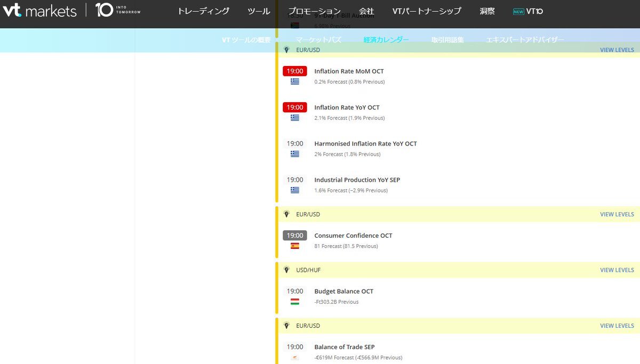Click the 10 Into Tomorrow anniversary logo
Viewport: 640px width, 364px height.
(118, 10)
